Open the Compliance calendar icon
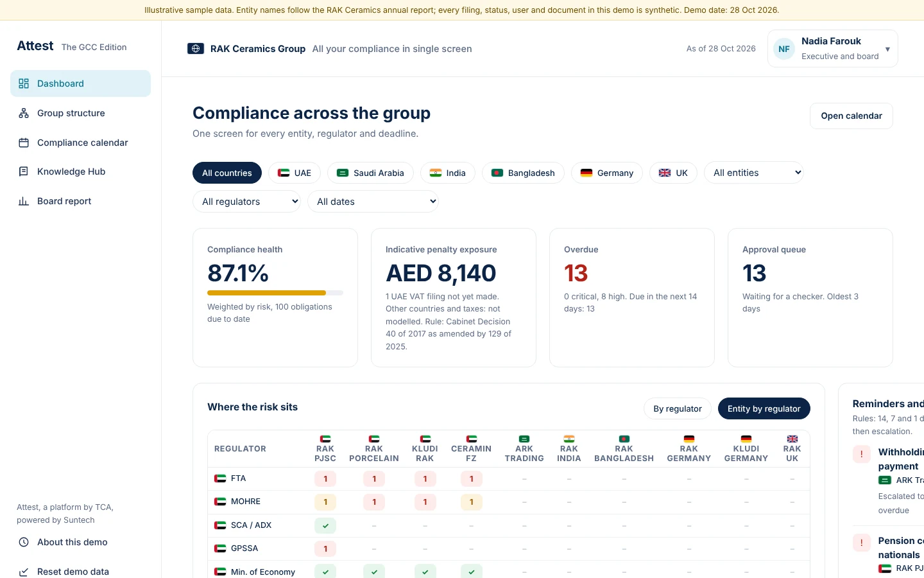 [x=24, y=143]
